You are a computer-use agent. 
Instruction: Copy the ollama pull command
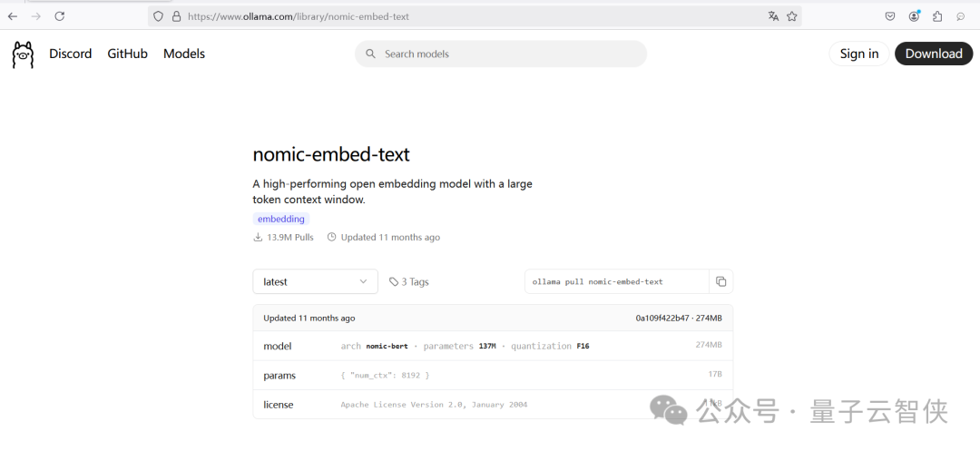(720, 281)
